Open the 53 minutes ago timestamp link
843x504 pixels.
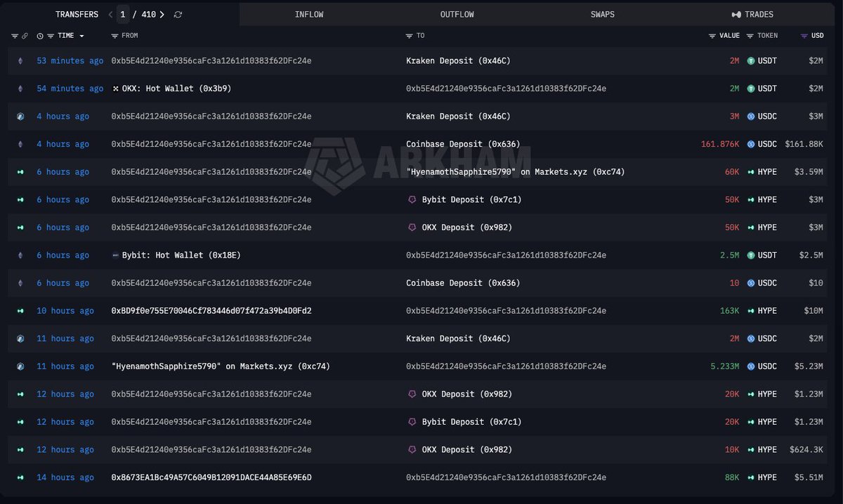70,61
